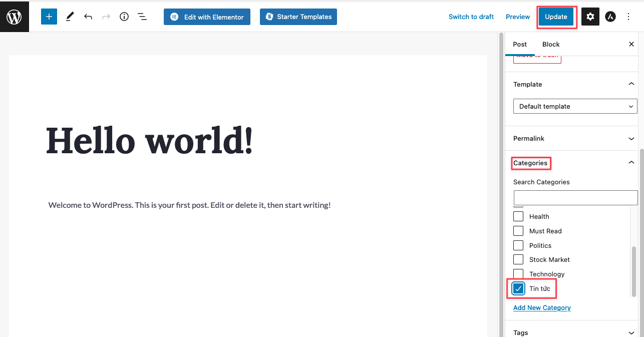Click the WordPress logo icon

click(x=14, y=17)
